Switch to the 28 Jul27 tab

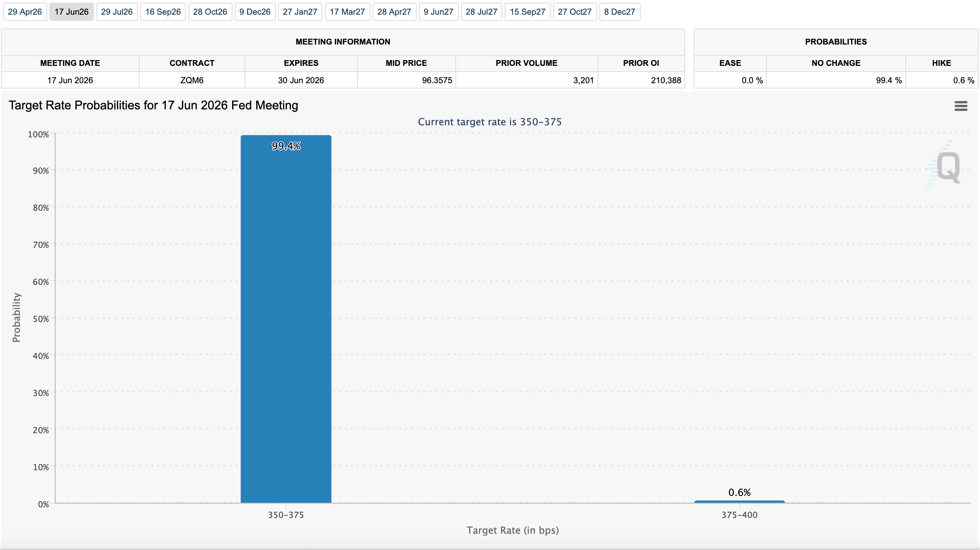481,12
